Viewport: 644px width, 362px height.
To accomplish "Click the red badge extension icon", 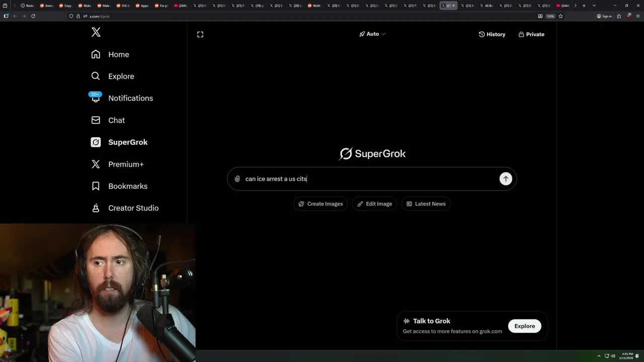I will click(628, 16).
